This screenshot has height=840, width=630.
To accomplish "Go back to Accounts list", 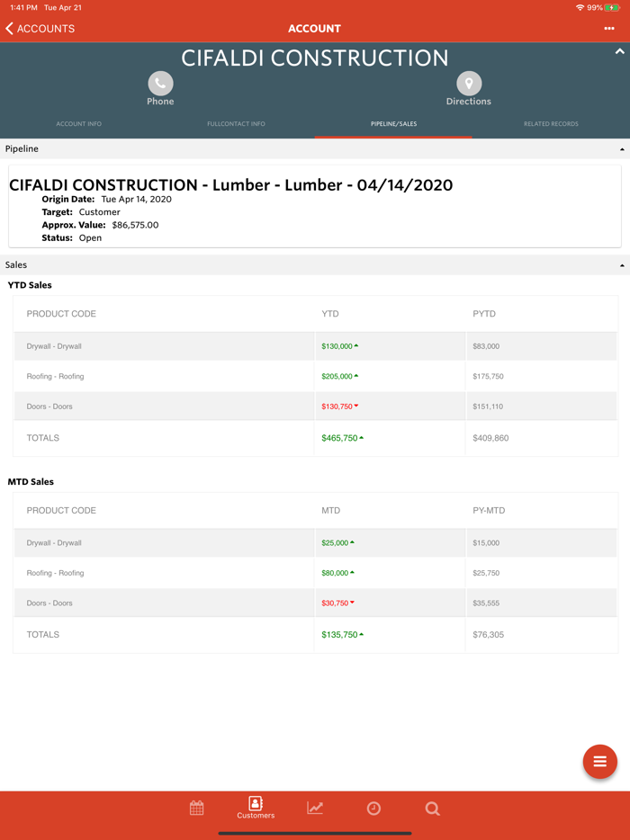I will pyautogui.click(x=40, y=29).
